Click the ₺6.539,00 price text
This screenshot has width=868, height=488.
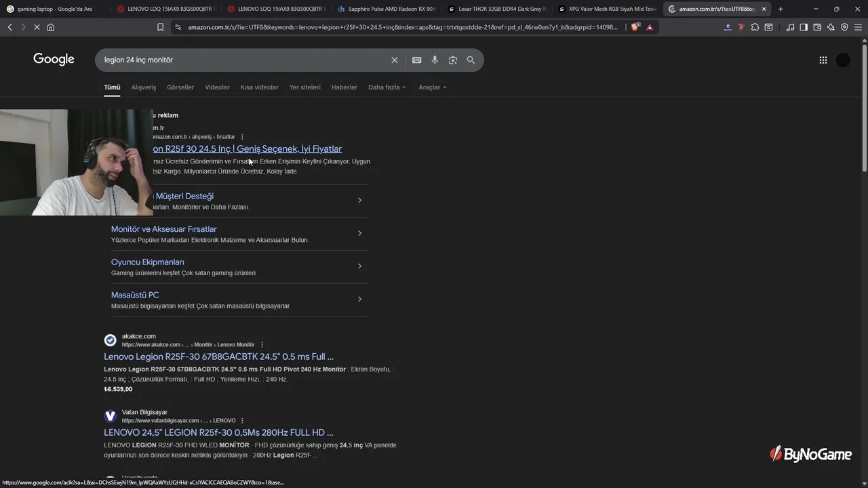(118, 389)
